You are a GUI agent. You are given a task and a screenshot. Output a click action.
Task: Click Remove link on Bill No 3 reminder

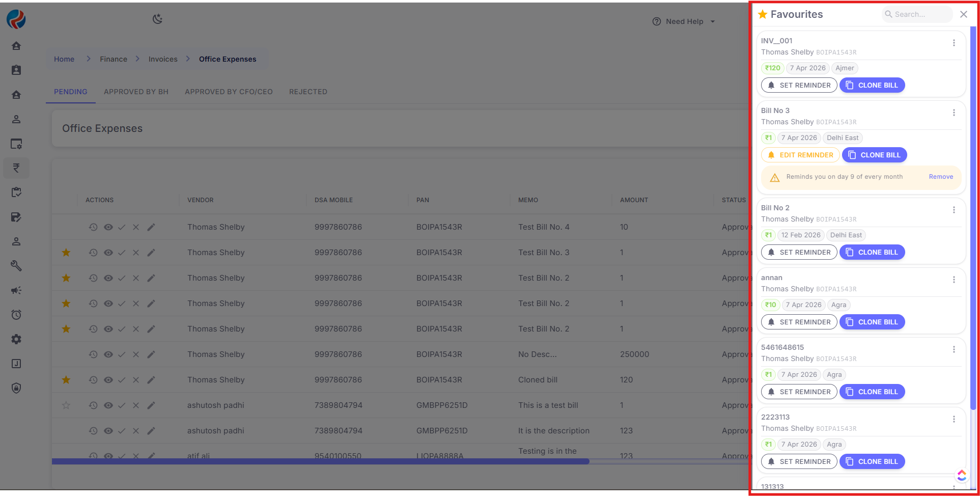[x=941, y=177]
